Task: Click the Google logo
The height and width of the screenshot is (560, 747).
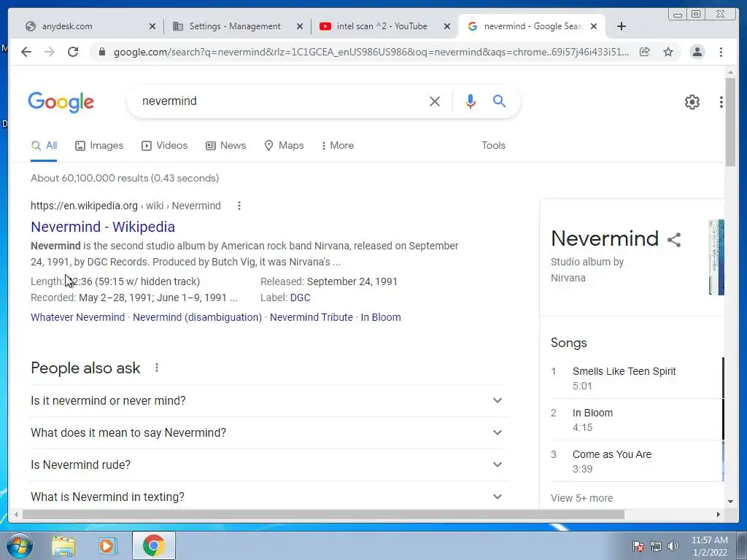Action: [x=61, y=102]
